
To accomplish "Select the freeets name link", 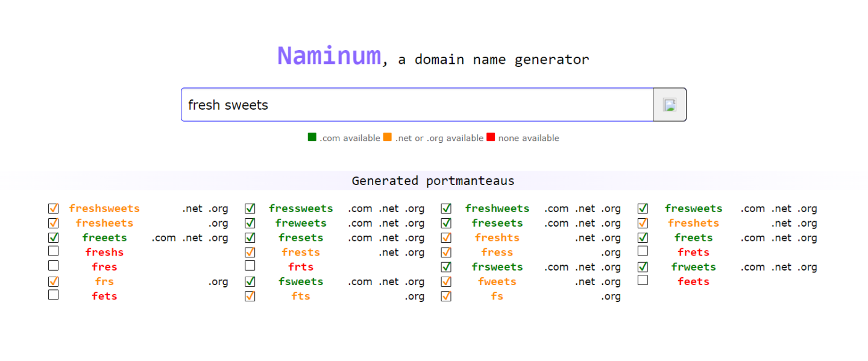I will (104, 237).
